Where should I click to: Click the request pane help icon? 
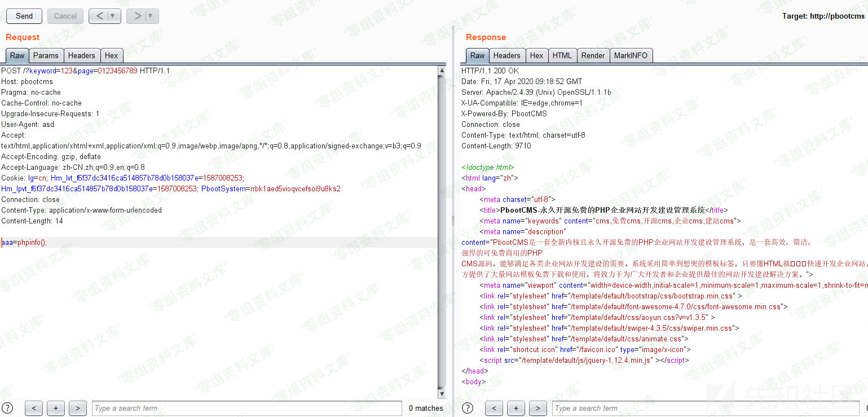point(7,408)
